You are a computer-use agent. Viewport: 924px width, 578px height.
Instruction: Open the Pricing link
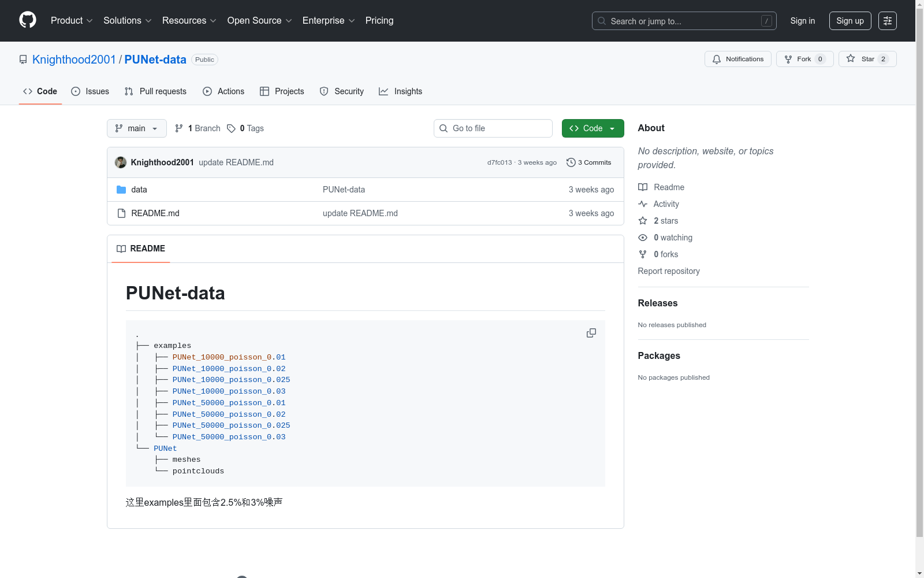coord(379,21)
